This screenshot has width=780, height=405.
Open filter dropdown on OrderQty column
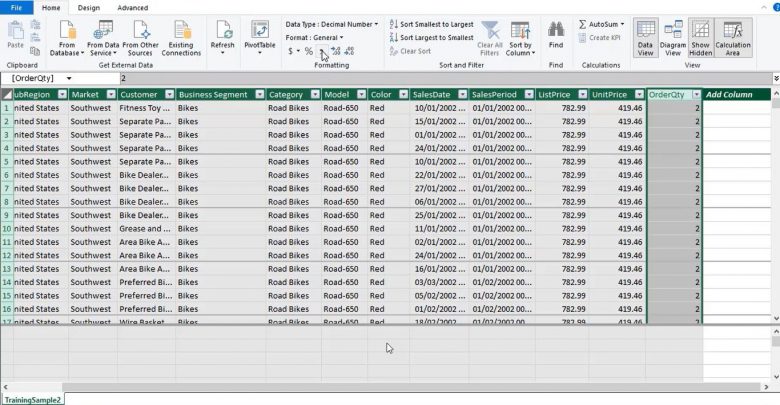coord(696,95)
